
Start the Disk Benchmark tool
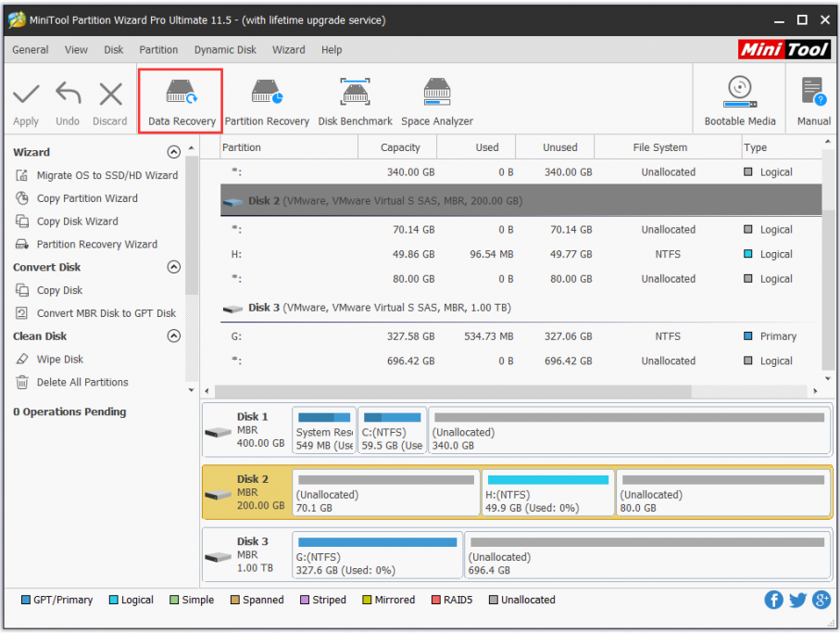pyautogui.click(x=356, y=102)
